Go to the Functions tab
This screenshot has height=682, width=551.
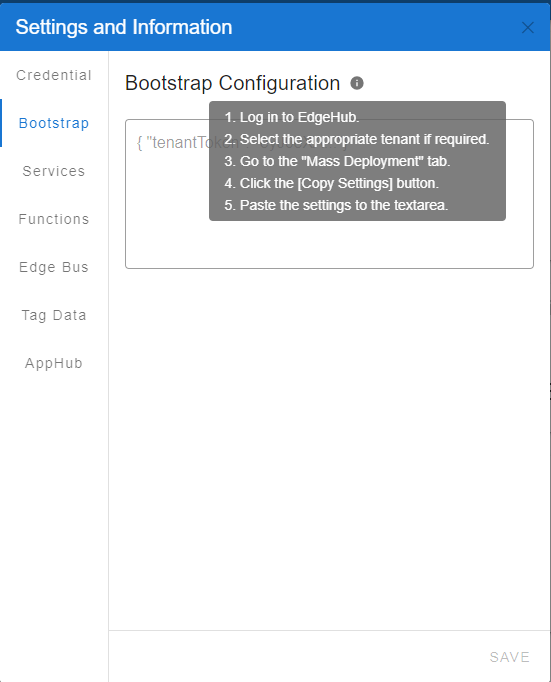pyautogui.click(x=54, y=219)
